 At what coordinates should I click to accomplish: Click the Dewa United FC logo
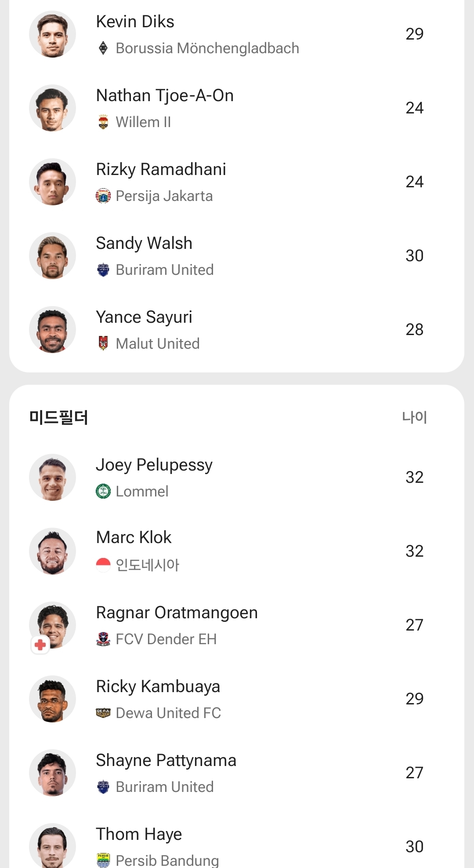pyautogui.click(x=103, y=713)
